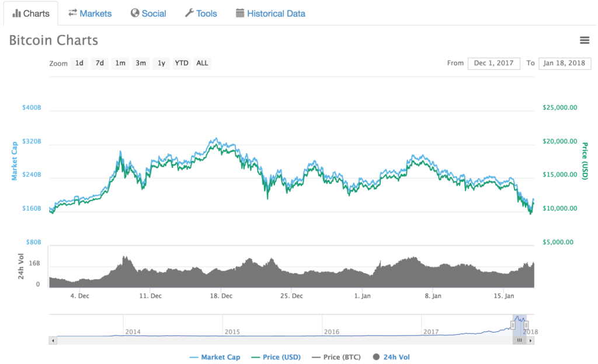This screenshot has height=364, width=598.
Task: Click the 2017 label in navigator
Action: [431, 332]
